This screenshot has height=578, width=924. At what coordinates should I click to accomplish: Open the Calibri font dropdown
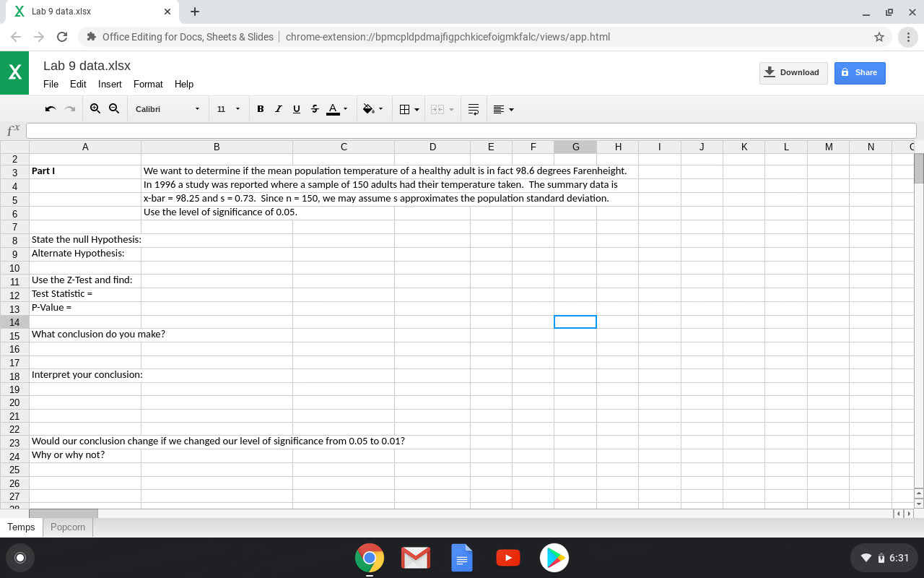tap(167, 108)
